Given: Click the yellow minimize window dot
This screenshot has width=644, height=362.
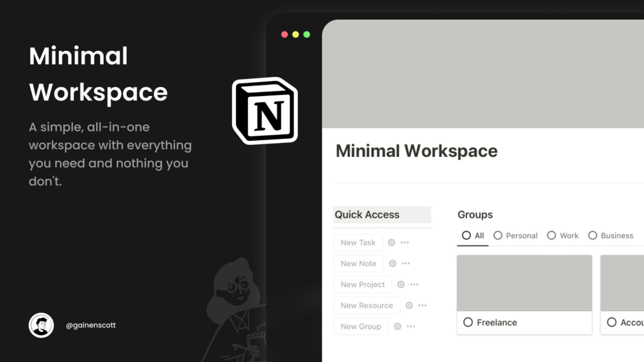Looking at the screenshot, I should click(295, 35).
